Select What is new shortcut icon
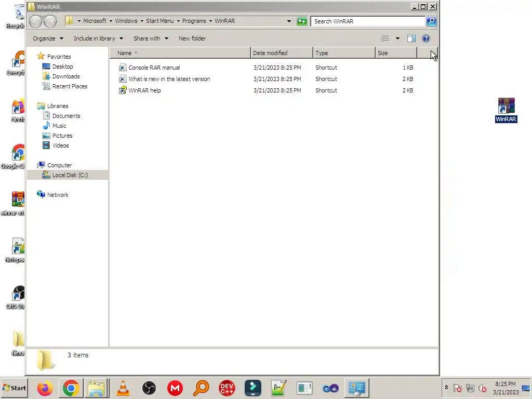532x399 pixels. [x=123, y=79]
